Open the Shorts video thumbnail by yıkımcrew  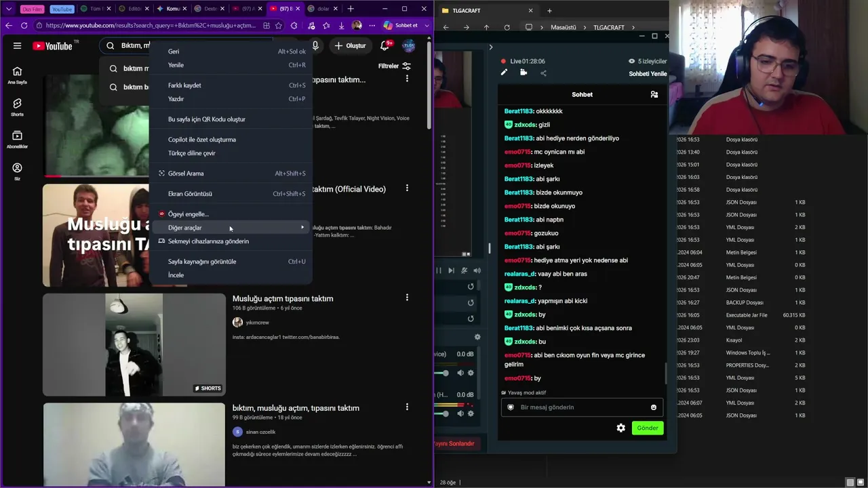coord(134,344)
